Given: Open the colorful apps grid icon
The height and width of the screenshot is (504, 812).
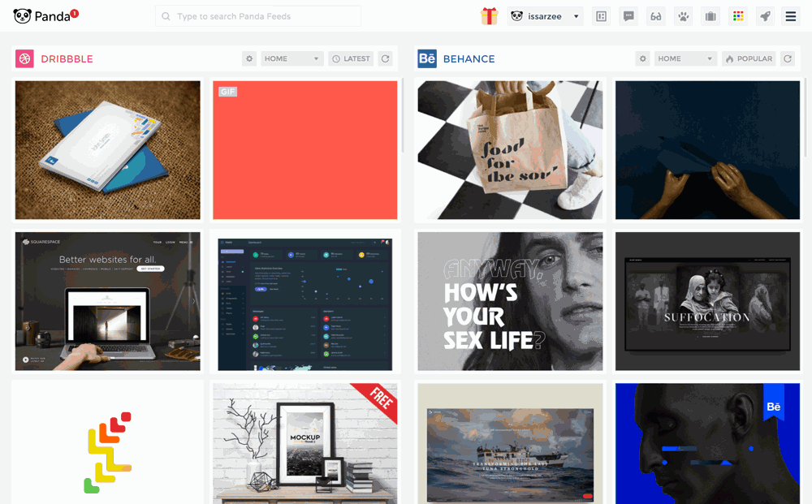Looking at the screenshot, I should pos(738,16).
